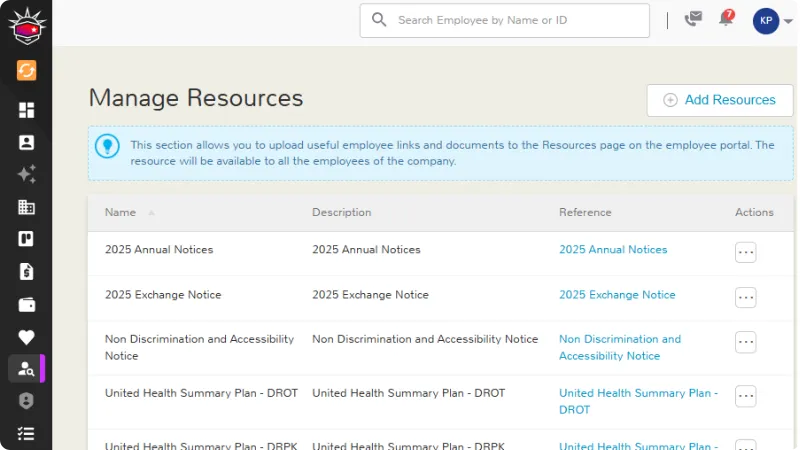Open the notifications bell with badge
800x450 pixels.
click(x=726, y=18)
